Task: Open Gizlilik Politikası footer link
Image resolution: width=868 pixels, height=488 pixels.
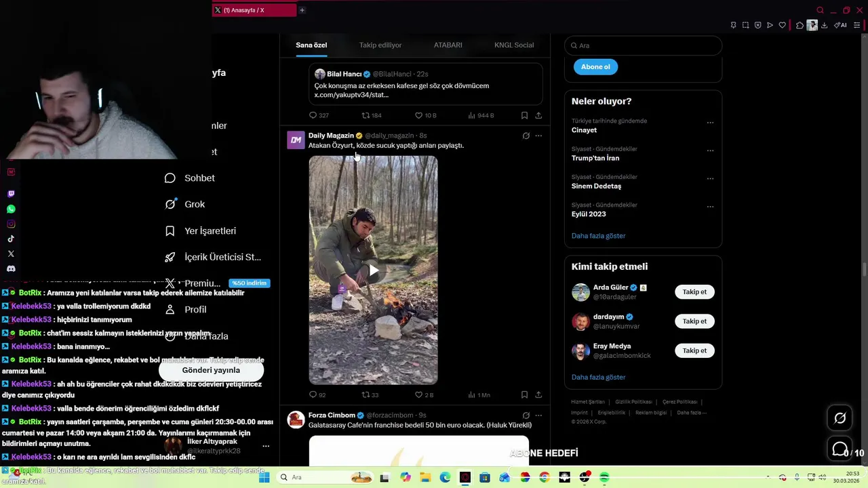Action: point(633,402)
